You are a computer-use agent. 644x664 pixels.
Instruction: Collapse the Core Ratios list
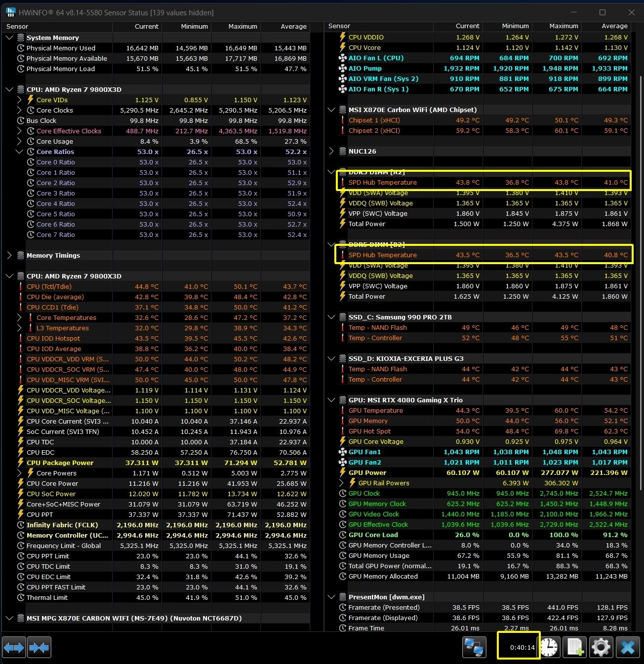(x=19, y=152)
